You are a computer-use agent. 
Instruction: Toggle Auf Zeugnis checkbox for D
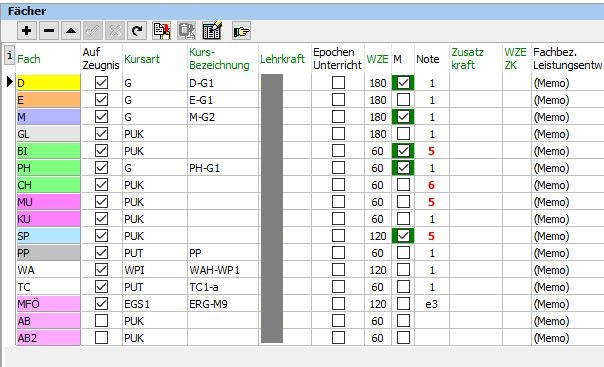[x=101, y=82]
